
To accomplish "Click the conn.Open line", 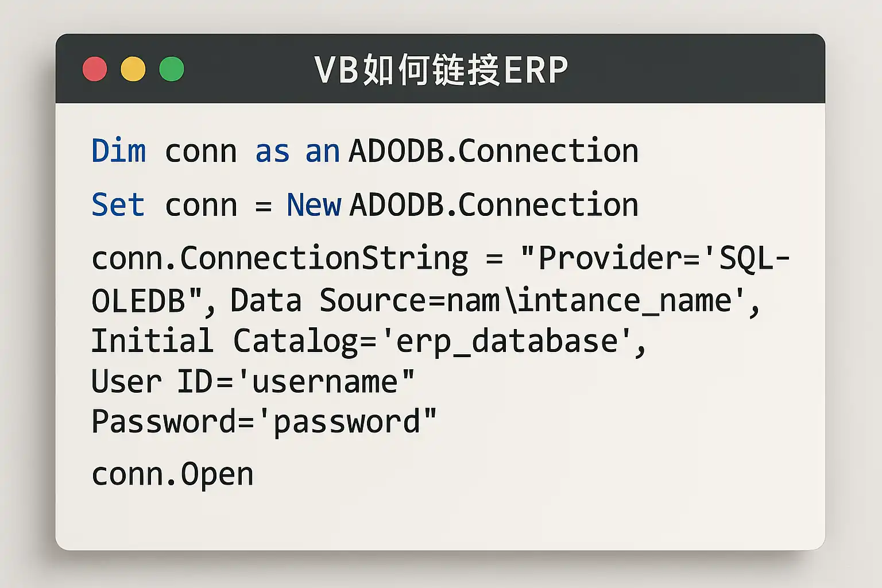I will (172, 474).
